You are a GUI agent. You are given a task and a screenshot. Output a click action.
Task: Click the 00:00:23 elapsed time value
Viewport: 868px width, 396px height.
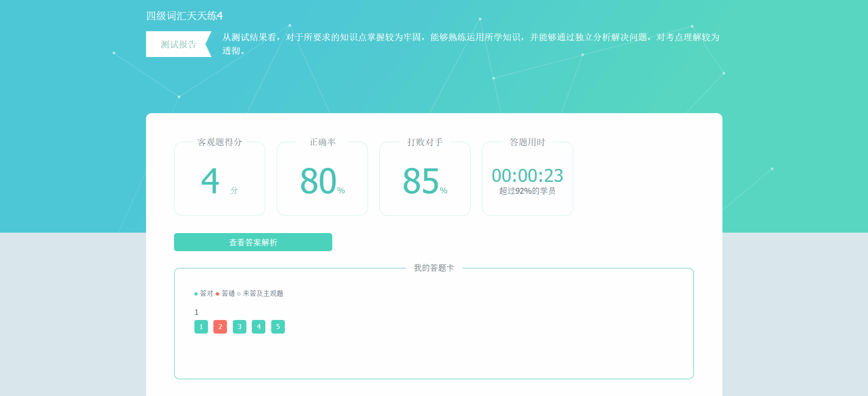(527, 176)
